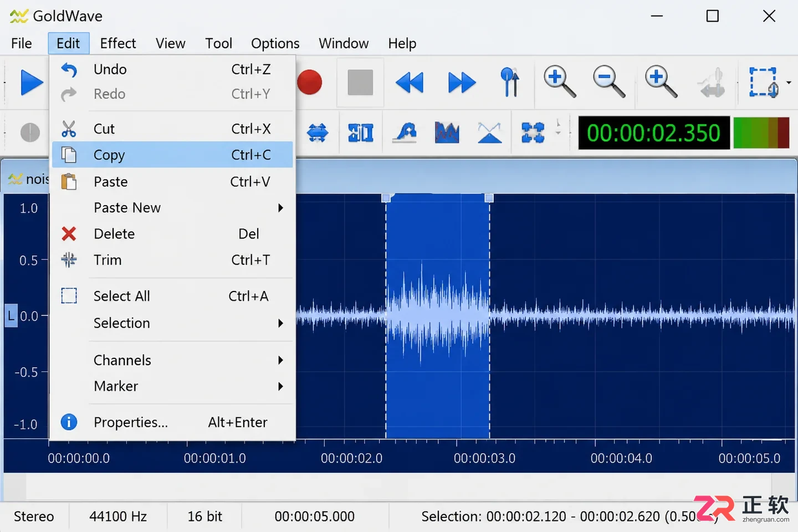This screenshot has width=798, height=532.
Task: Click the green-red level meter
Action: [x=761, y=133]
